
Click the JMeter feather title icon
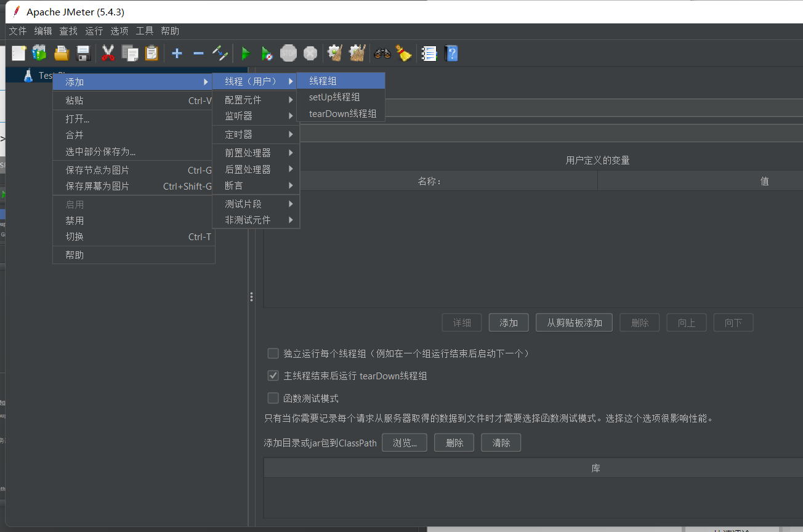click(16, 12)
